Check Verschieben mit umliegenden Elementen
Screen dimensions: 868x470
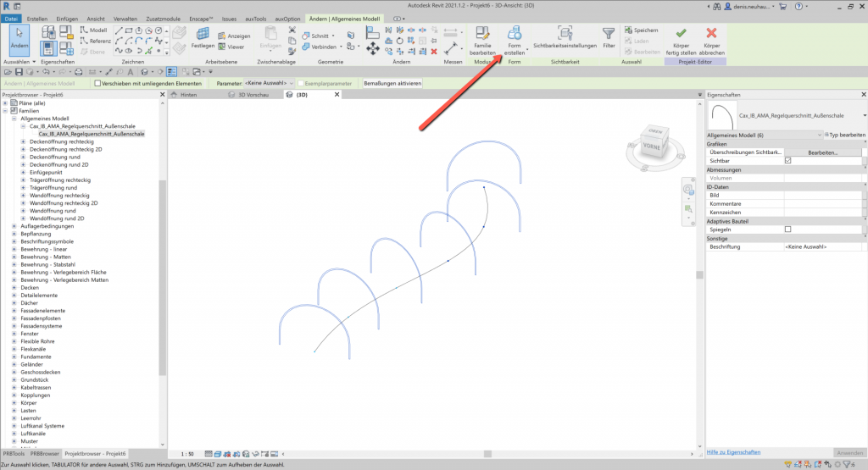pos(98,84)
